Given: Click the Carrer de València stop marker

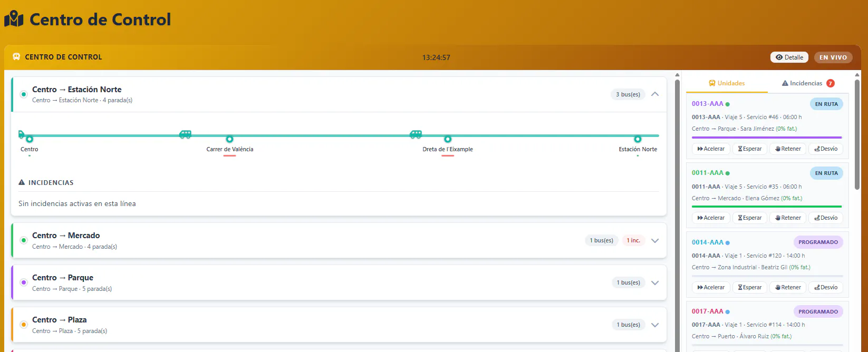Looking at the screenshot, I should pyautogui.click(x=229, y=139).
